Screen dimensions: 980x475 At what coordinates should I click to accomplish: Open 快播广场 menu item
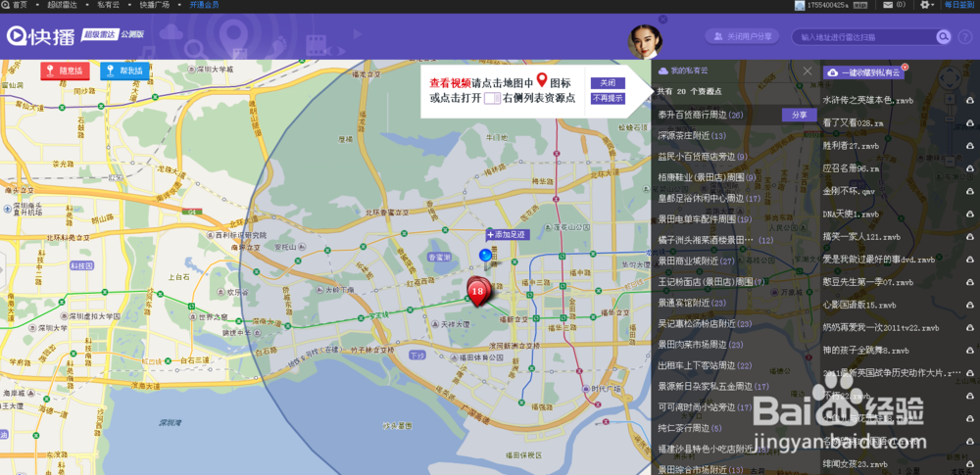pyautogui.click(x=155, y=4)
